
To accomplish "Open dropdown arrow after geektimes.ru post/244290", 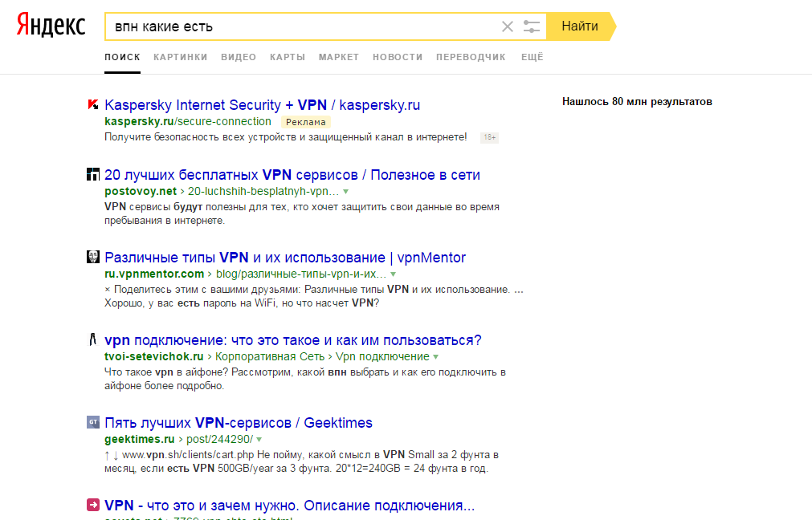I will pyautogui.click(x=259, y=440).
